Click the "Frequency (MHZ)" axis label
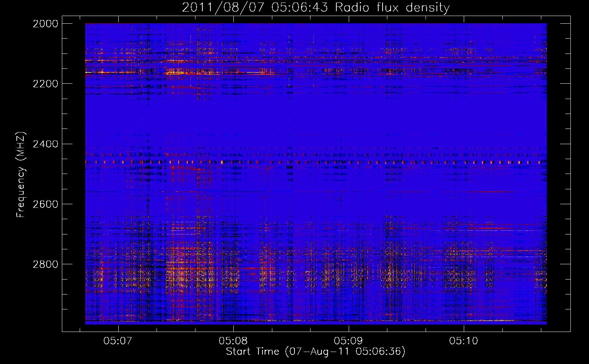 pyautogui.click(x=21, y=175)
